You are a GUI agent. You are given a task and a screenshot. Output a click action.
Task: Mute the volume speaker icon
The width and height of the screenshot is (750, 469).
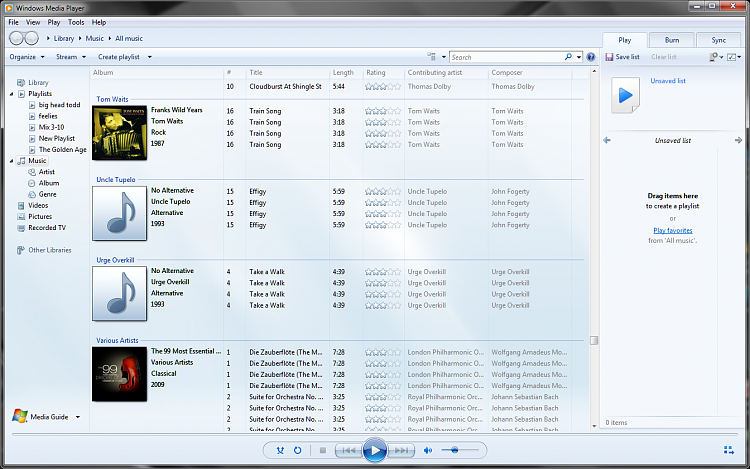tap(428, 450)
